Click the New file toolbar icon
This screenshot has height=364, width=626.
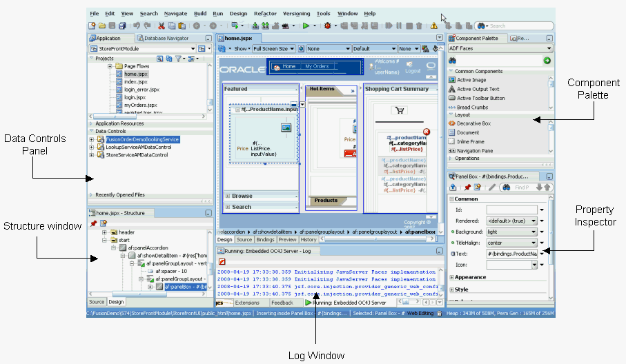pyautogui.click(x=92, y=26)
